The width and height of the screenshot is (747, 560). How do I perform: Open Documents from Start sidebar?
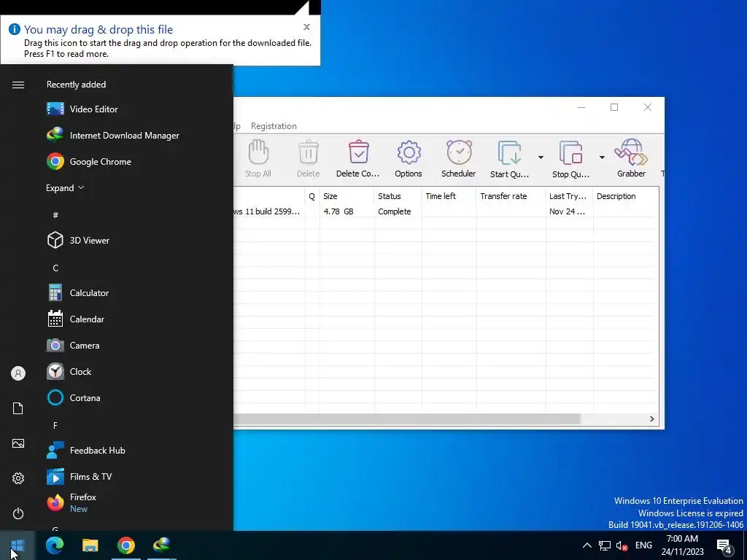[18, 408]
